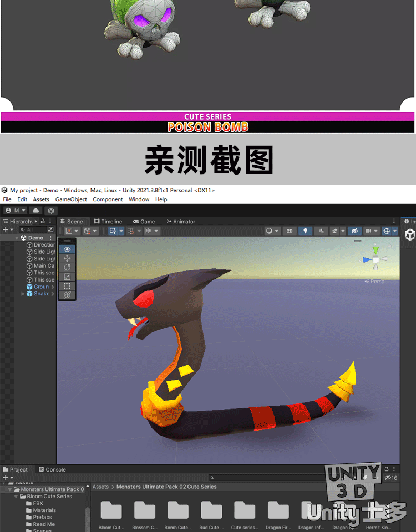Collapse Bloom Cute Series folder tree
Viewport: 416px width, 532px height.
[16, 497]
